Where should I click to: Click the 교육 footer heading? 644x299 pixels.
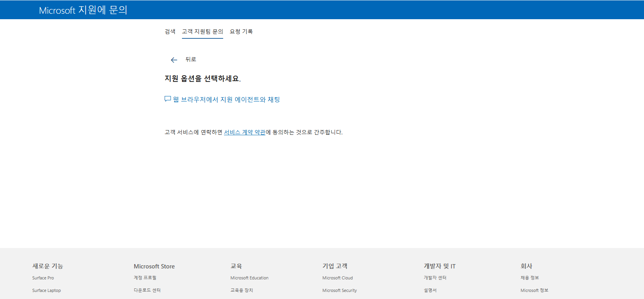pos(236,266)
